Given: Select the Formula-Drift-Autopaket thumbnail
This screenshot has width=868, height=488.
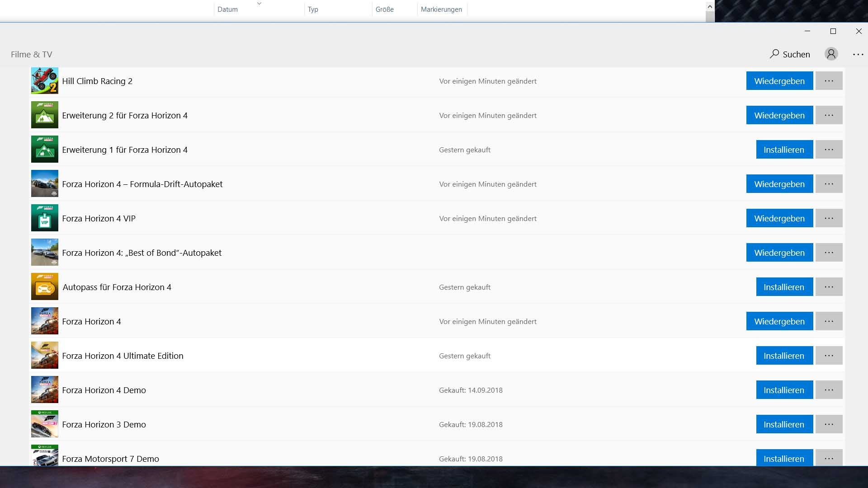Looking at the screenshot, I should click(x=45, y=183).
